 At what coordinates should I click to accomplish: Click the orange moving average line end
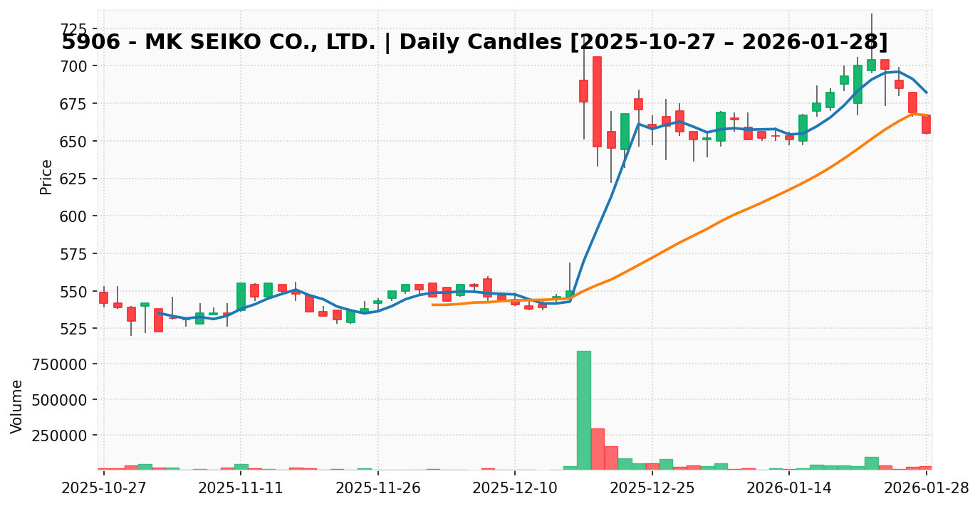point(926,115)
